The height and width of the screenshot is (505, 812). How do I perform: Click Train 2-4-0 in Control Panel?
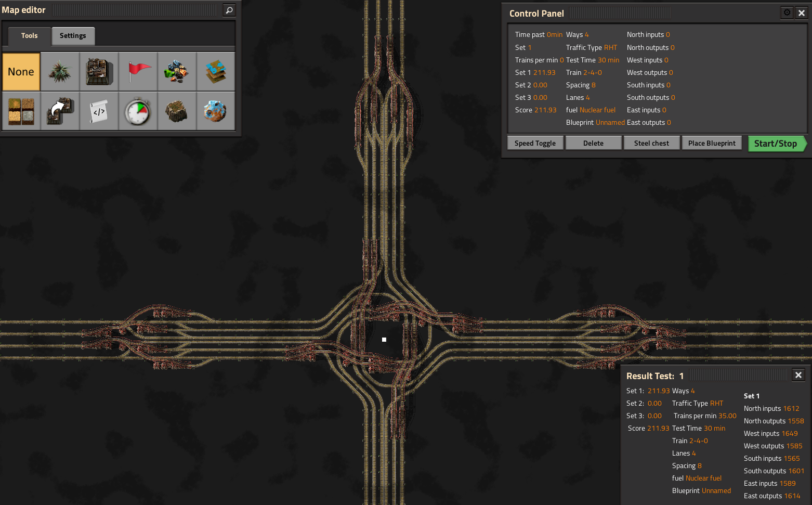584,73
